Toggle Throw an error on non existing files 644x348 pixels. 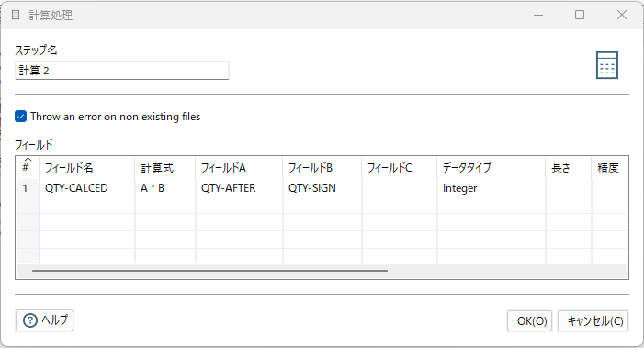coord(20,117)
